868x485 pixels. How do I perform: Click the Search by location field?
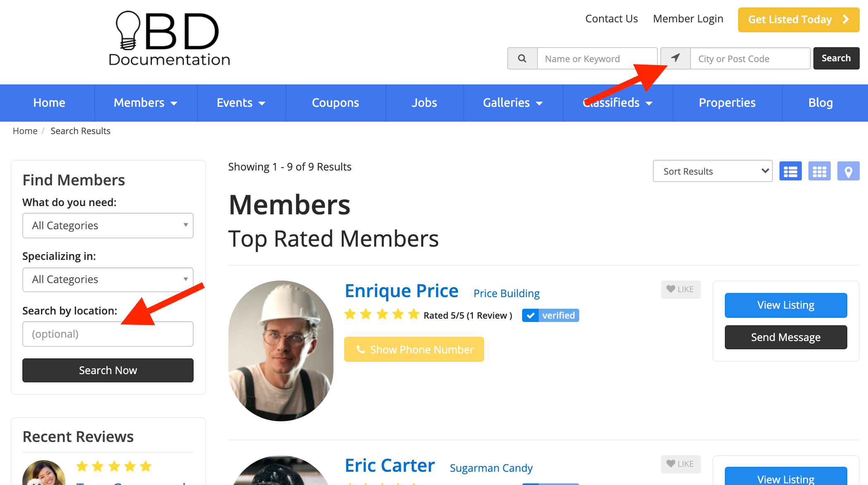(108, 334)
